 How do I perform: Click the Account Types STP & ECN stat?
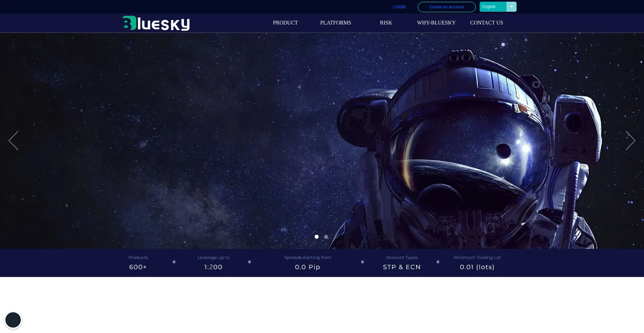402,263
